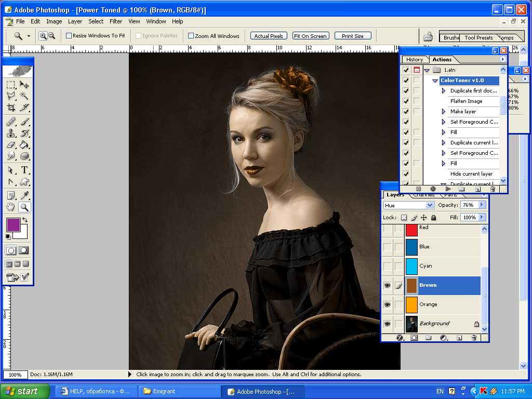Pick the Clone Stamp tool

11,133
